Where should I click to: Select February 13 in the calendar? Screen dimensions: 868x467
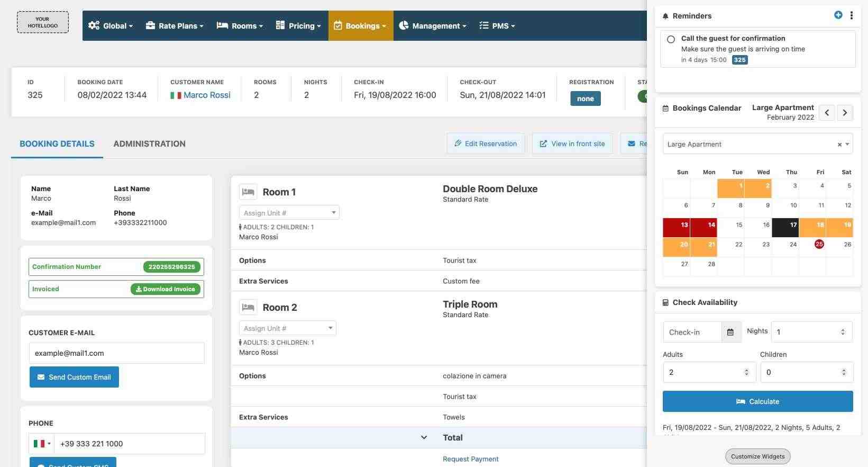tap(677, 228)
